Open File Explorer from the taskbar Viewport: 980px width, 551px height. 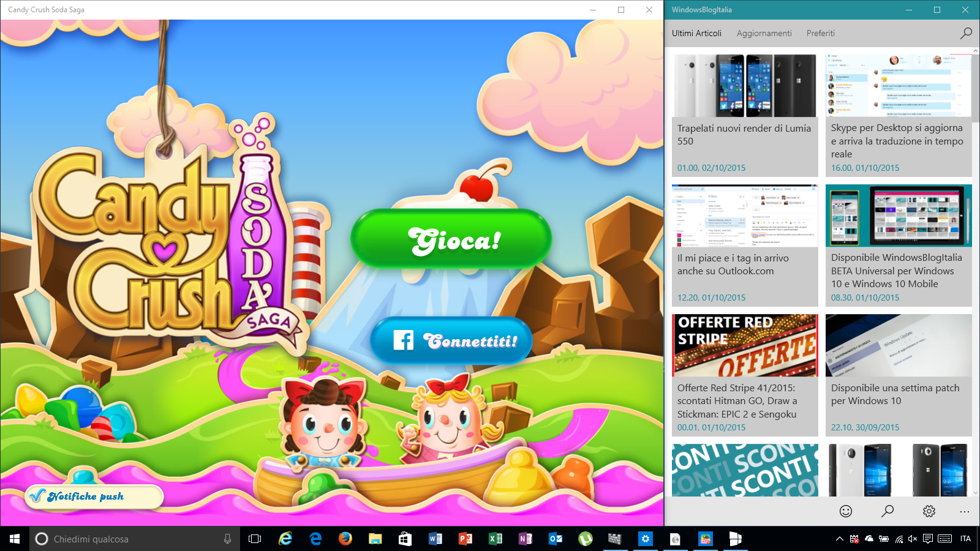[x=375, y=539]
